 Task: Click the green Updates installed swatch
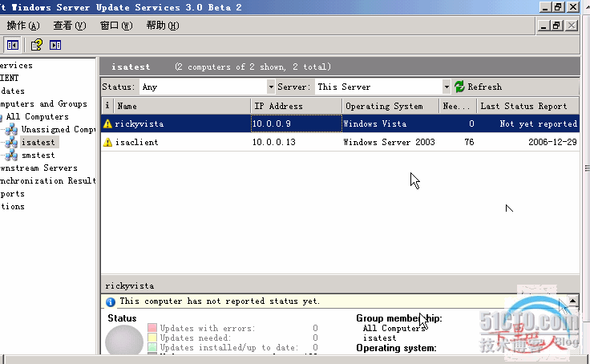152,347
